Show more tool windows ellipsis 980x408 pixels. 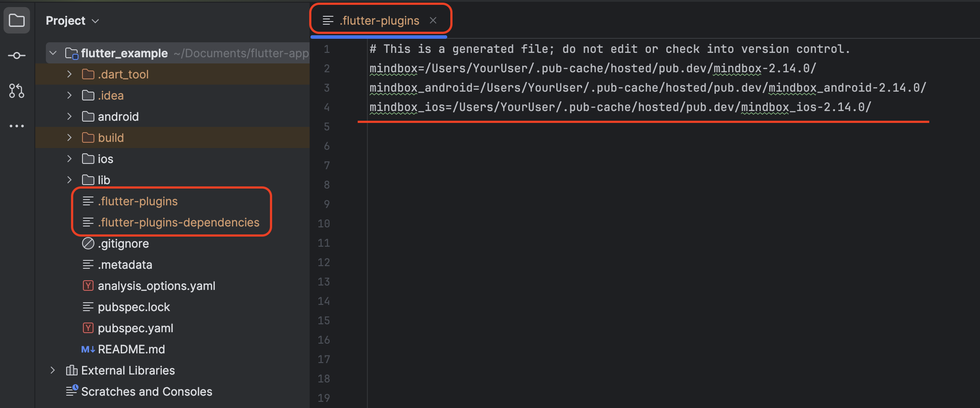coord(17,126)
